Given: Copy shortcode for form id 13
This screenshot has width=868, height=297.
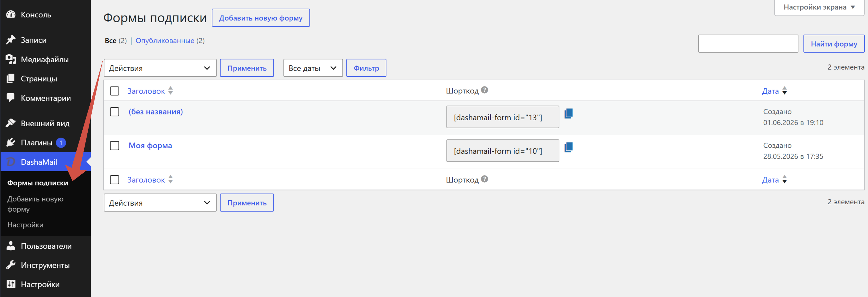Looking at the screenshot, I should 569,114.
